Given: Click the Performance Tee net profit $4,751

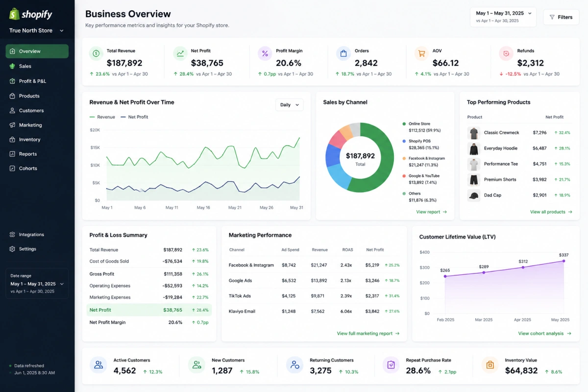Looking at the screenshot, I should 539,164.
